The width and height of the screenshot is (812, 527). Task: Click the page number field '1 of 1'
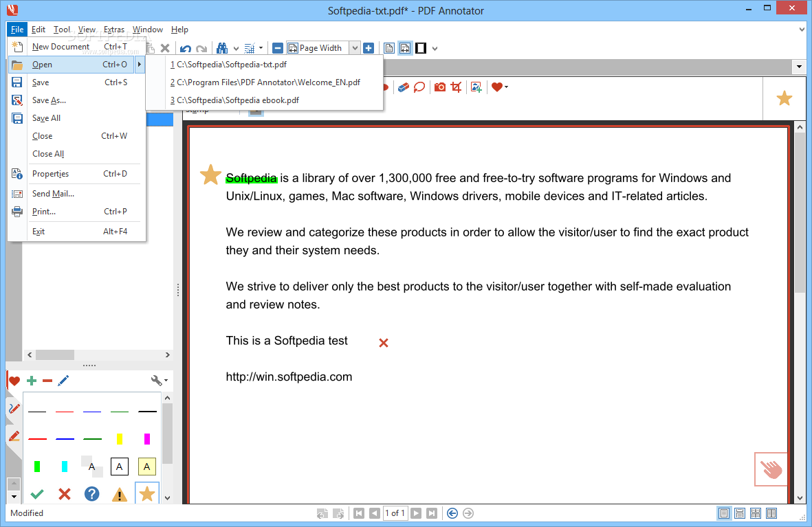(x=395, y=513)
